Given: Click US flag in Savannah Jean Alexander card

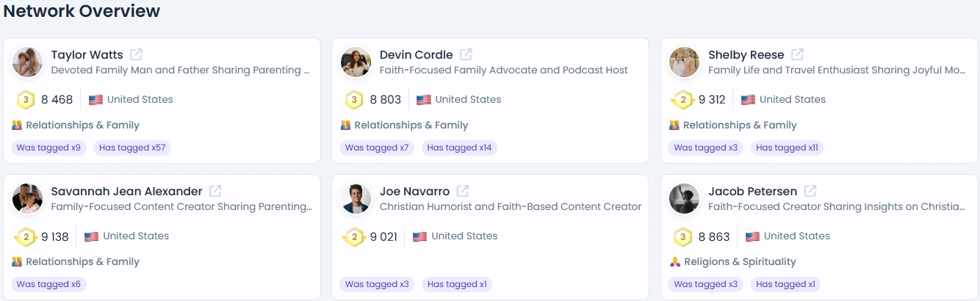Looking at the screenshot, I should click(x=91, y=236).
